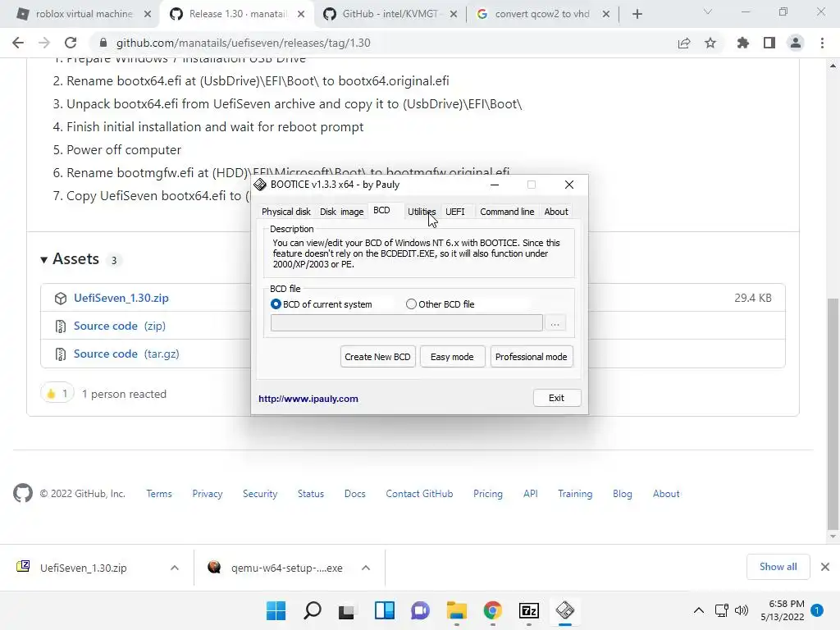The image size is (840, 630).
Task: Open the Widgets taskbar icon
Action: tap(385, 610)
